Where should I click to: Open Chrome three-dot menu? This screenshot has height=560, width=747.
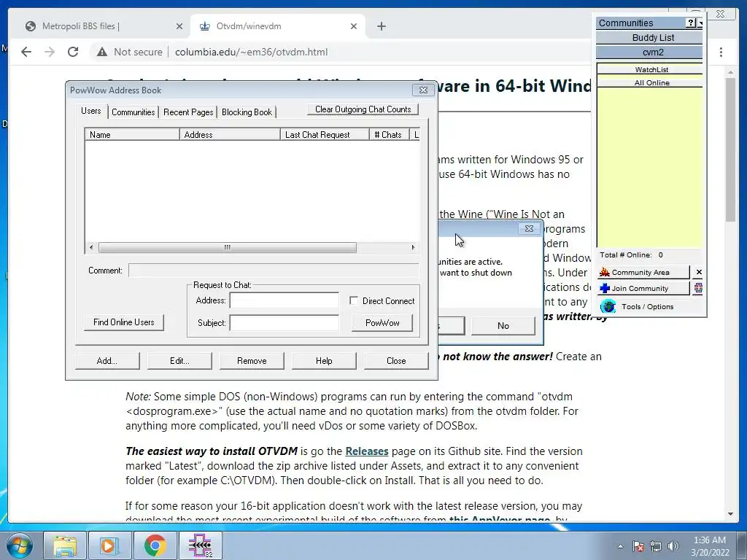(x=721, y=52)
